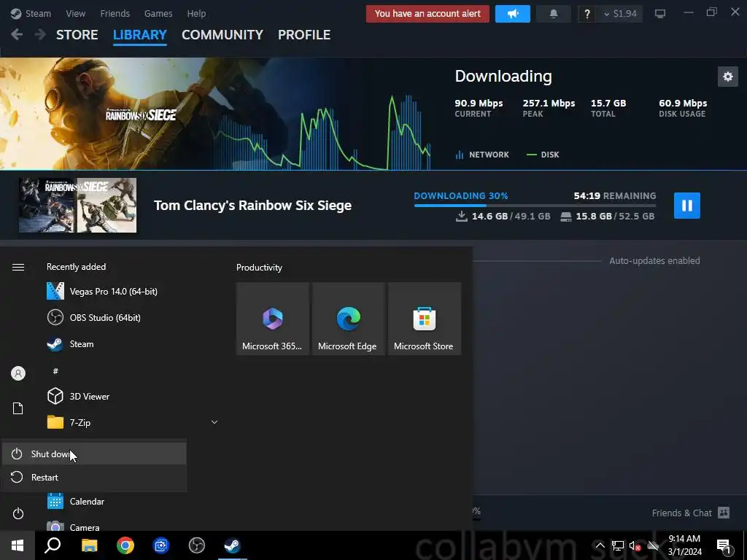747x560 pixels.
Task: Click the Downloading heading
Action: click(503, 76)
